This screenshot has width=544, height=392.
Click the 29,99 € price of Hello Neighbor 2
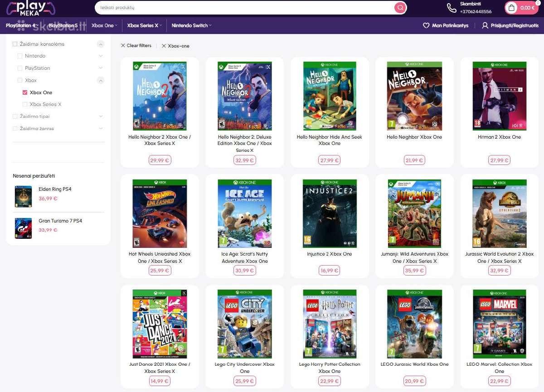point(160,160)
